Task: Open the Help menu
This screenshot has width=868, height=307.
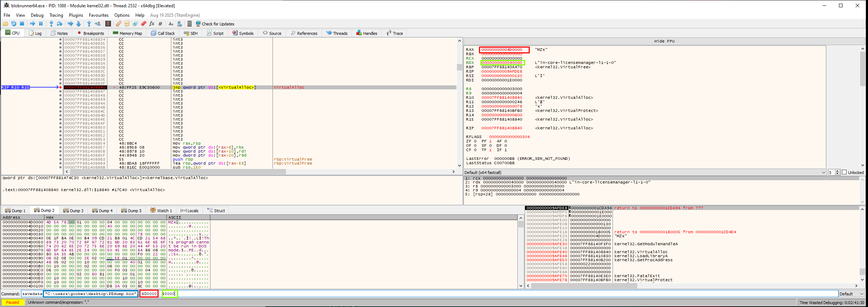Action: coord(140,15)
